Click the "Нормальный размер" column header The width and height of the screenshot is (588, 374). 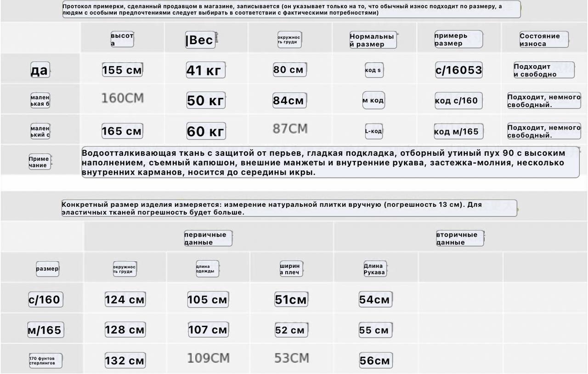[x=373, y=40]
